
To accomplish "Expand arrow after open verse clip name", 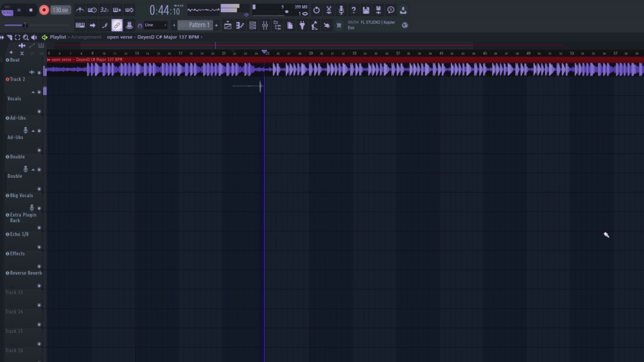I will point(201,37).
